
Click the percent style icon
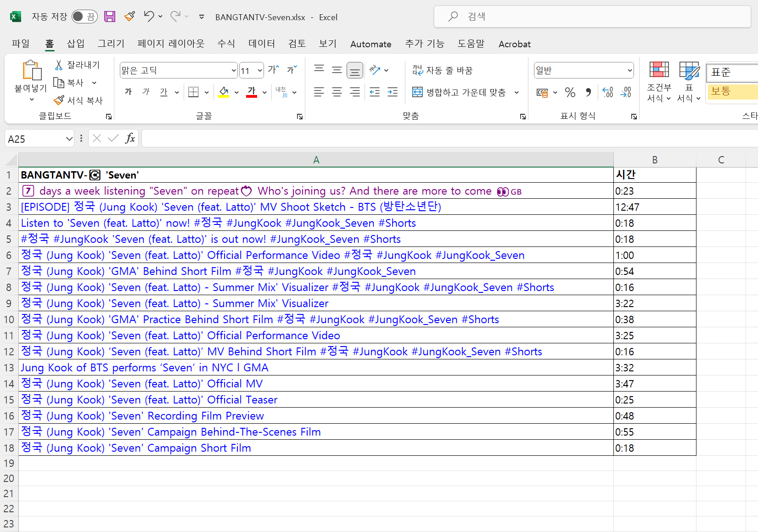tap(570, 93)
